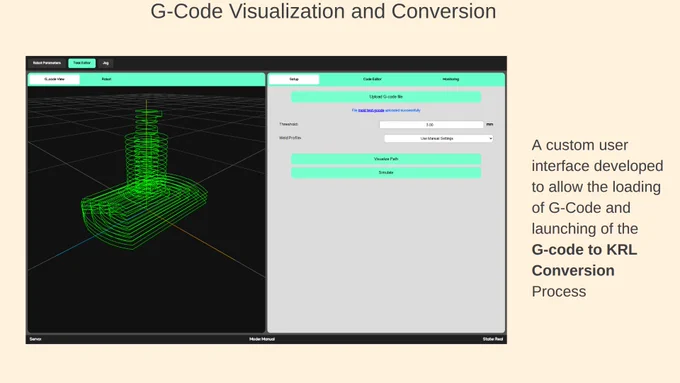The height and width of the screenshot is (383, 680).
Task: Switch to the Jog tab
Action: click(105, 63)
